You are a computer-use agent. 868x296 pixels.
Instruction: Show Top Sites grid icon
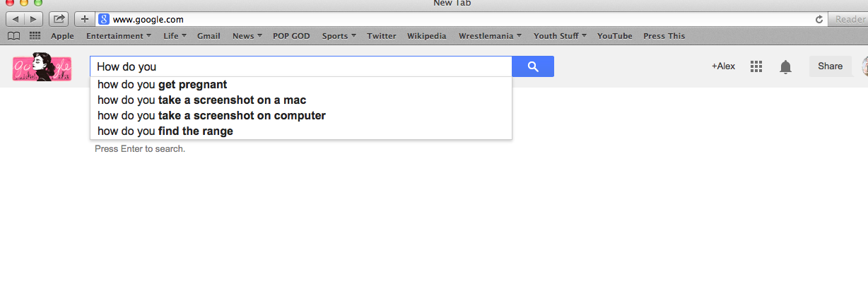(x=35, y=36)
